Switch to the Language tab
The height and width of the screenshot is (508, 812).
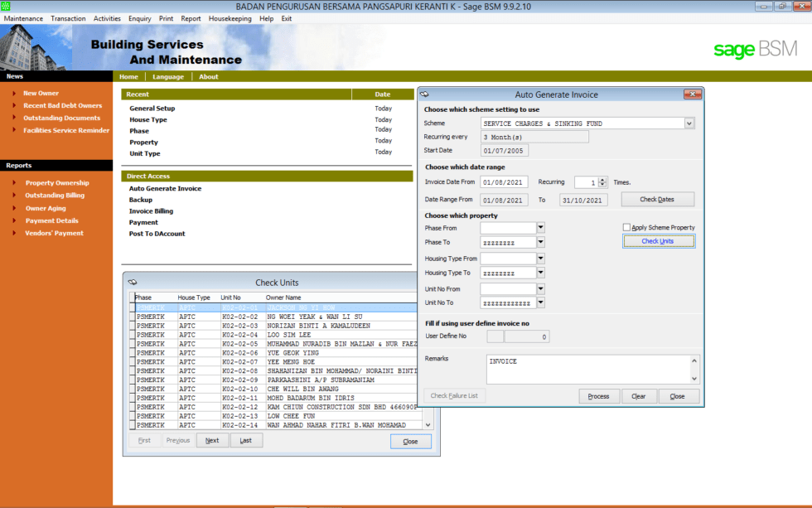[168, 75]
